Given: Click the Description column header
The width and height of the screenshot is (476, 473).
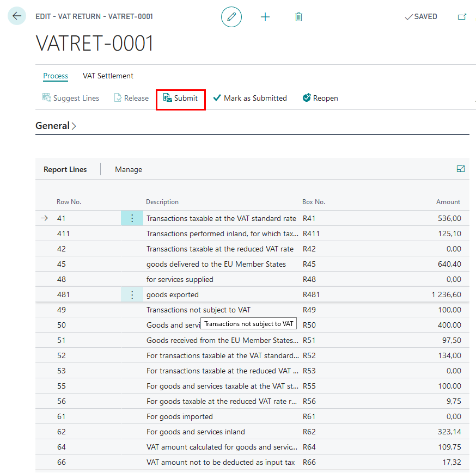Looking at the screenshot, I should [162, 202].
